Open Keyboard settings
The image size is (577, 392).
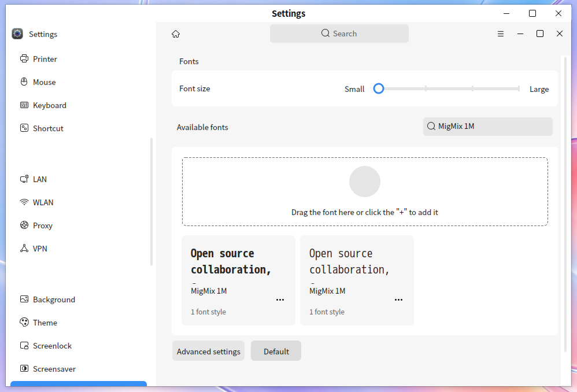[79, 105]
